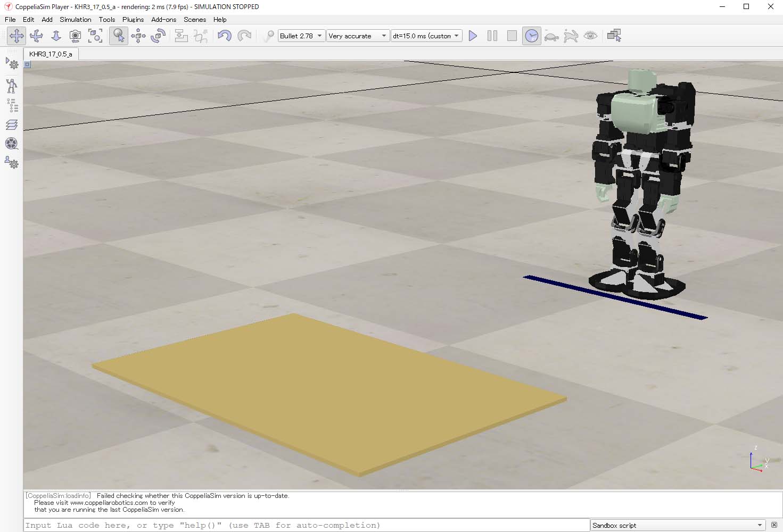Click the yellow floor plate in the scene
Screen dimensions: 783x532
329,394
